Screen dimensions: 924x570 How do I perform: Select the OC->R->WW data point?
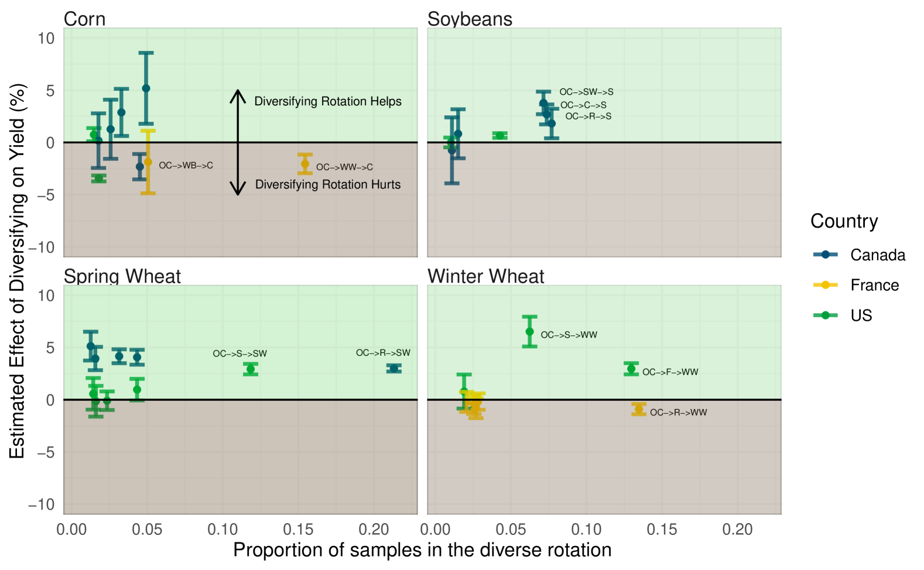(639, 409)
